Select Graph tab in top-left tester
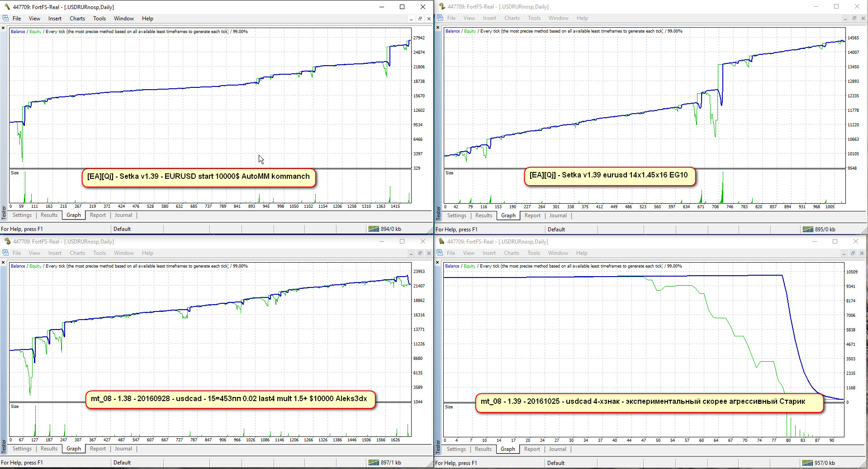 (x=74, y=215)
